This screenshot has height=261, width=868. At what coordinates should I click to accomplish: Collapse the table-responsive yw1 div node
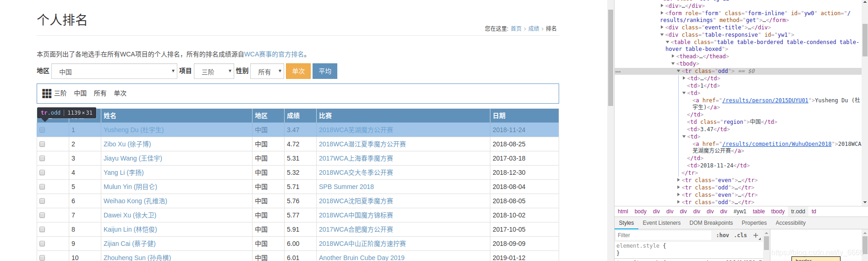pyautogui.click(x=662, y=35)
